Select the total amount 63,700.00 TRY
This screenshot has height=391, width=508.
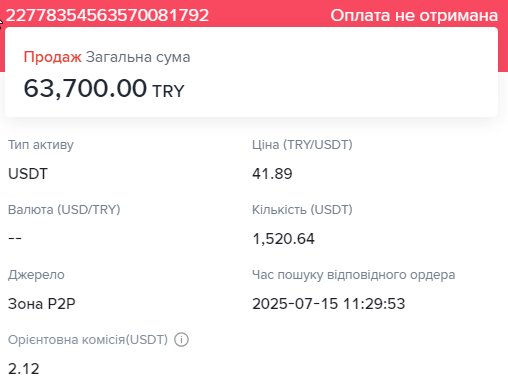click(x=104, y=89)
